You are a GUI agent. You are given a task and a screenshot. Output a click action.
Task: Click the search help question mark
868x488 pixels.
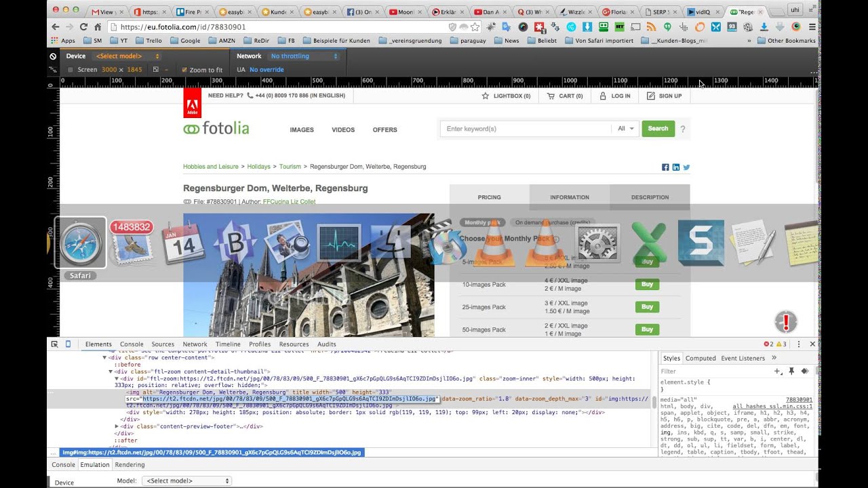tap(683, 129)
